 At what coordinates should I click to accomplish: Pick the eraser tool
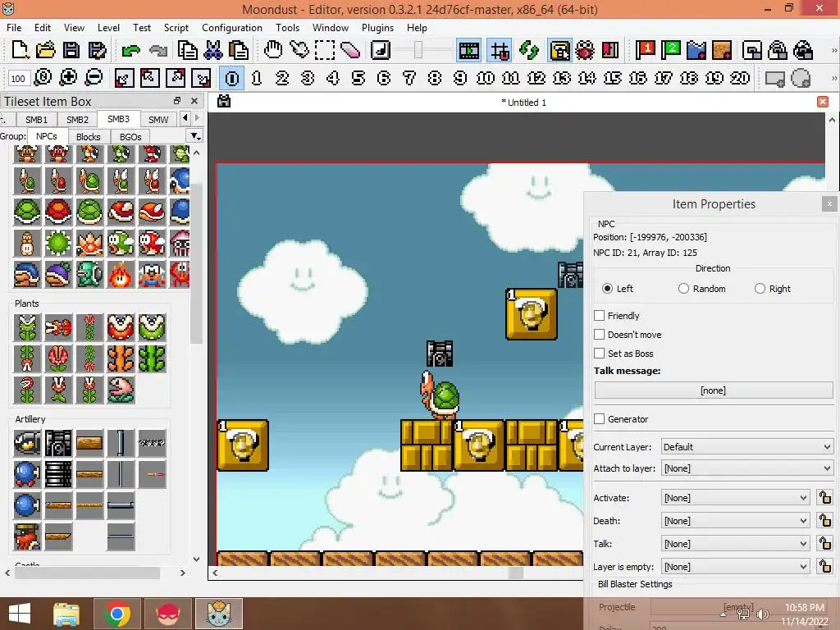pyautogui.click(x=350, y=50)
